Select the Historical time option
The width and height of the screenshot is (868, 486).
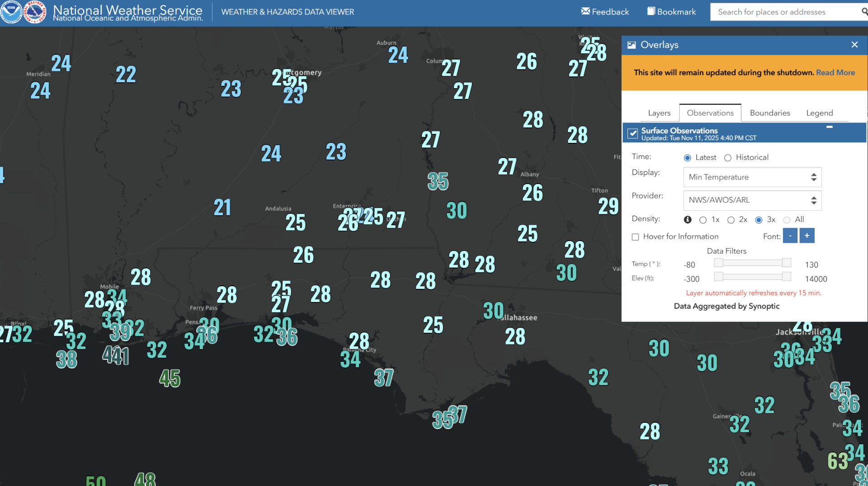(727, 158)
